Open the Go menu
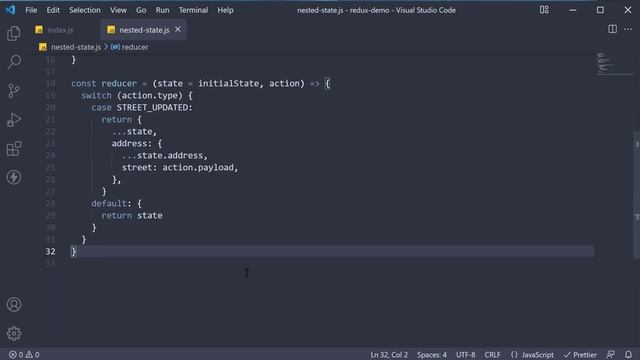This screenshot has width=640, height=360. coord(141,10)
